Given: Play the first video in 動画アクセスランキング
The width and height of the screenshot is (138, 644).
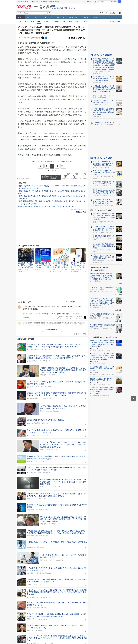Looking at the screenshot, I should click(x=119, y=216).
